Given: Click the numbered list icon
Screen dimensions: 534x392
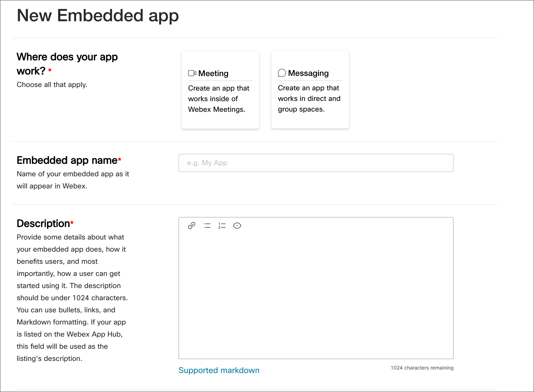Looking at the screenshot, I should click(221, 226).
